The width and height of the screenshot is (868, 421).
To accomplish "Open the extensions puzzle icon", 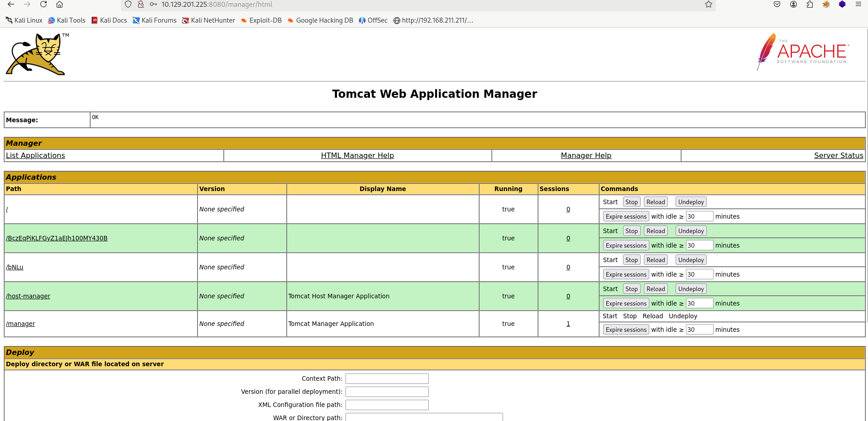I will pos(810,5).
